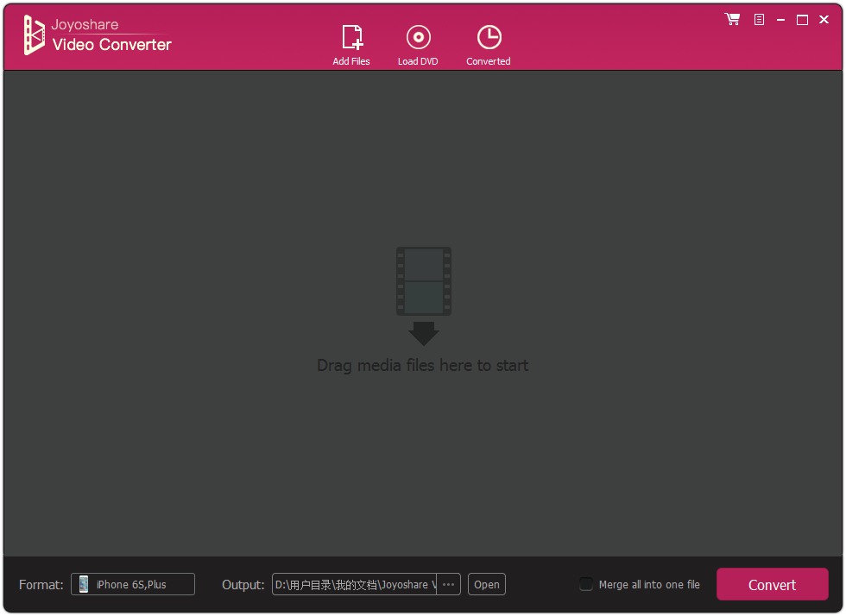Start conversion with the Convert button
The width and height of the screenshot is (846, 616).
click(772, 584)
